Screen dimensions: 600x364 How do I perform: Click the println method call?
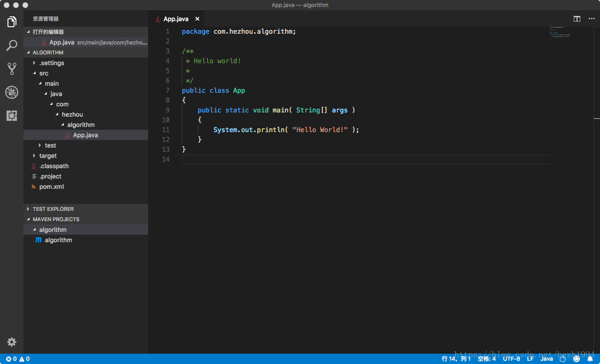(x=270, y=130)
